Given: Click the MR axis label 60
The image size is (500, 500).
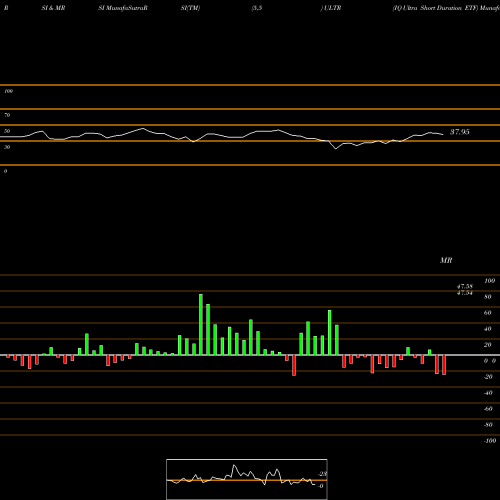Looking at the screenshot, I should point(488,313).
